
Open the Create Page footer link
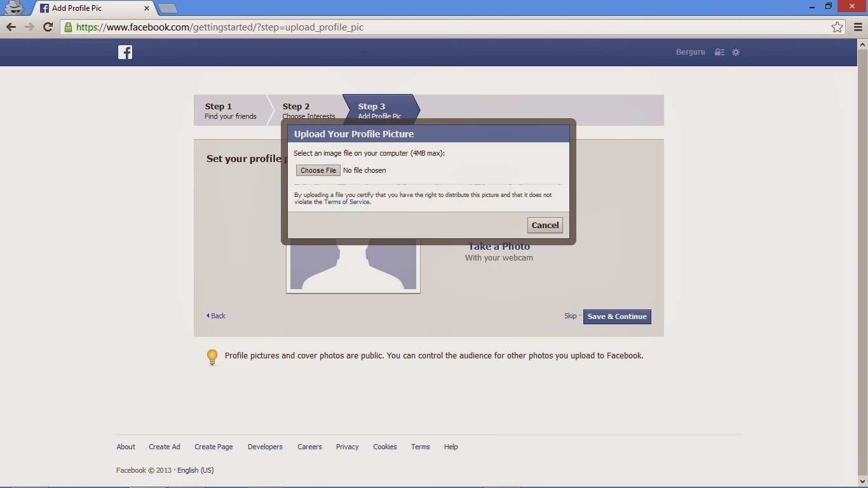click(x=214, y=447)
